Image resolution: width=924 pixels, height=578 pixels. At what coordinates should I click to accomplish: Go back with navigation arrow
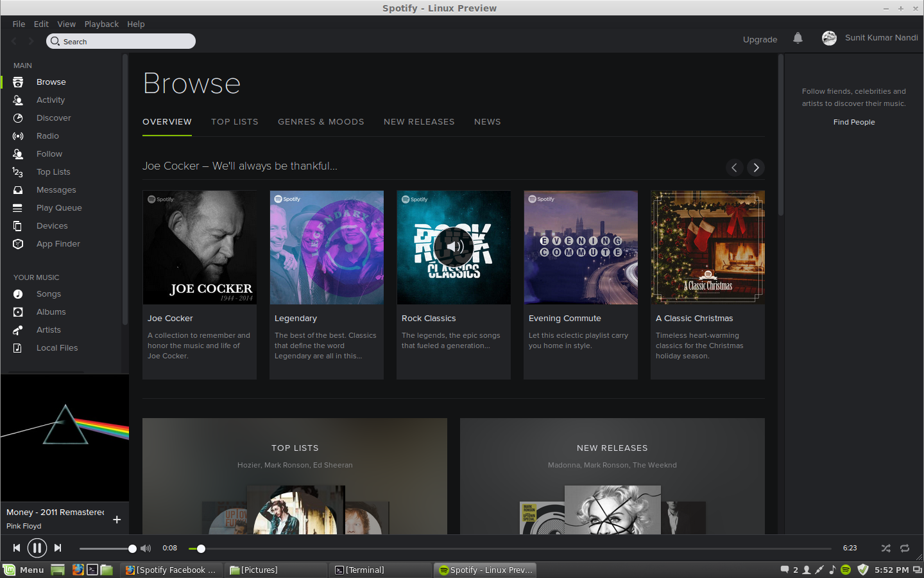point(14,41)
